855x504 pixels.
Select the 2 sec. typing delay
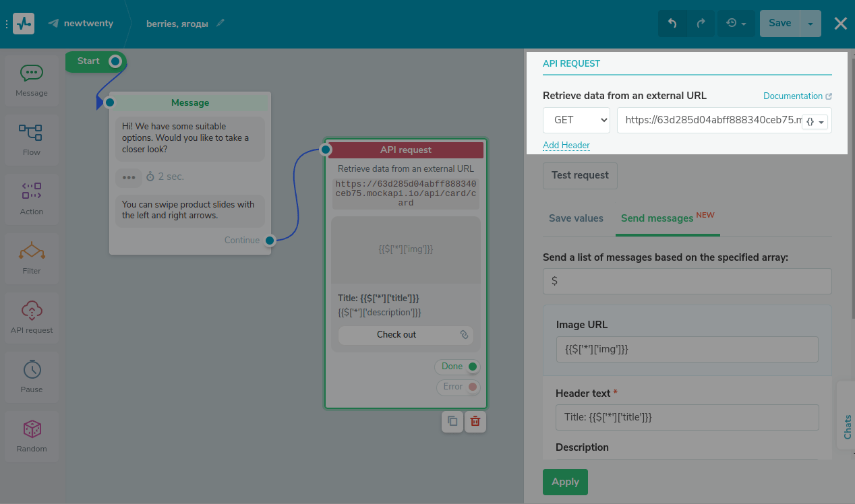[165, 177]
